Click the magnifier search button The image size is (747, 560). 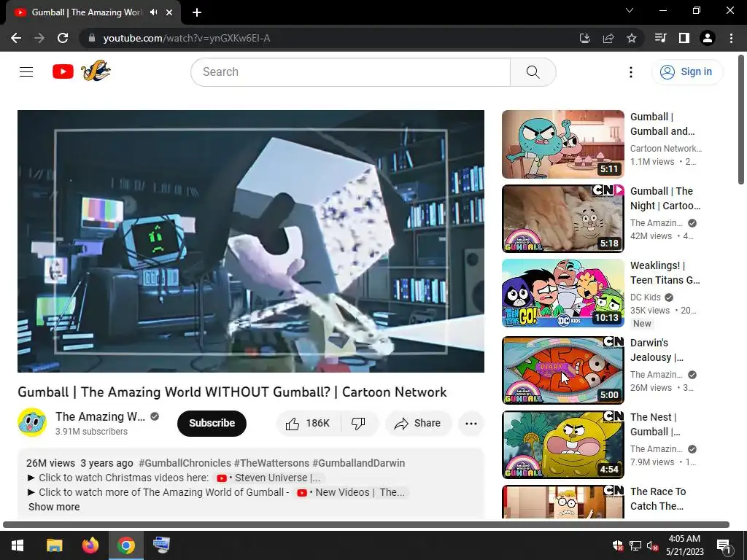coord(533,72)
